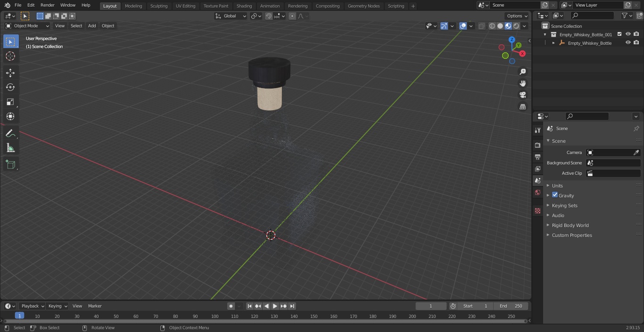Toggle viewport overlays

(463, 26)
